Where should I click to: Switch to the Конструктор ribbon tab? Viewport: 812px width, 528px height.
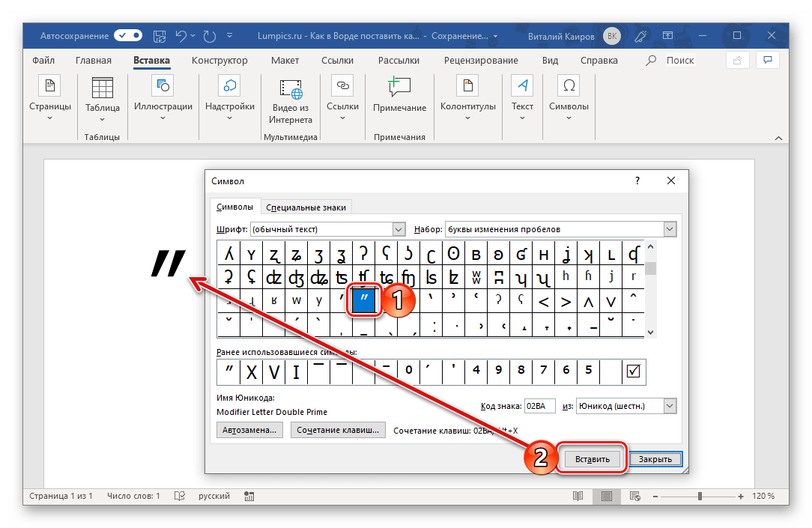(219, 61)
